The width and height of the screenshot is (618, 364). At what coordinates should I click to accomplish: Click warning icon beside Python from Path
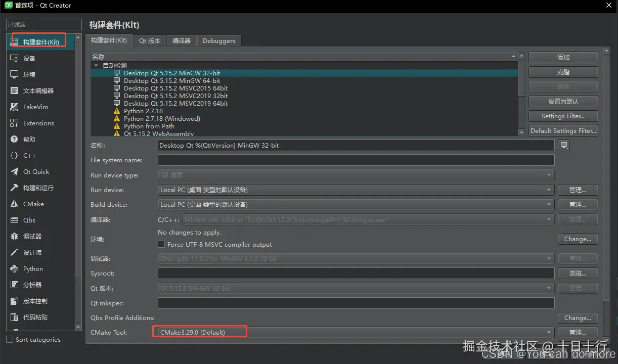(117, 126)
